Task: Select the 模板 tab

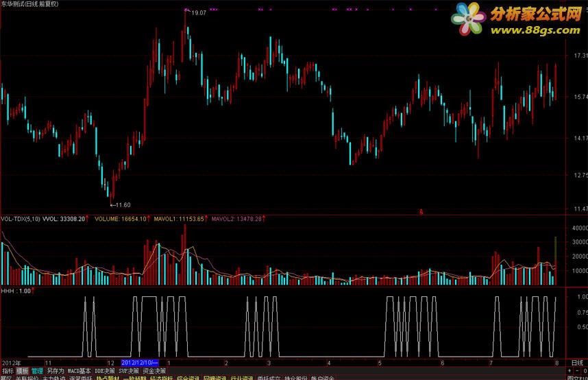Action: [x=23, y=371]
